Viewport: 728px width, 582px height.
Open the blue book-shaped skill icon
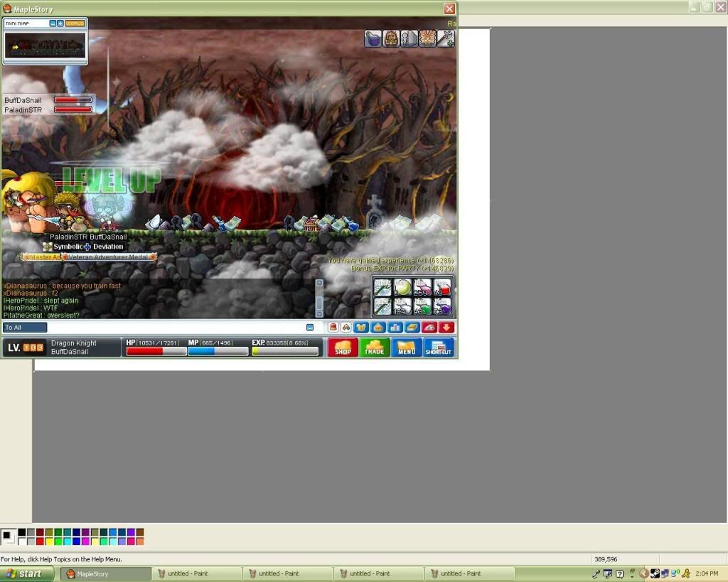click(x=412, y=328)
